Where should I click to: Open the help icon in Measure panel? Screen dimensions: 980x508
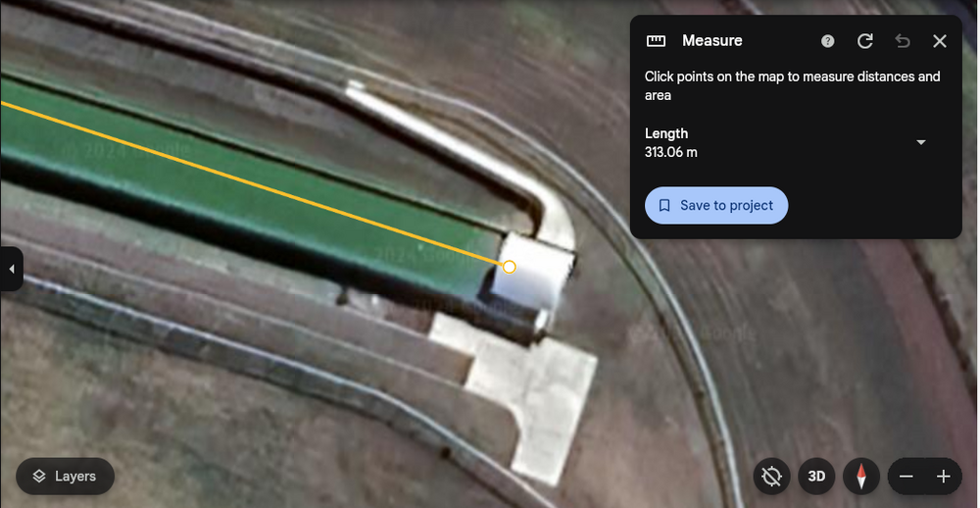tap(828, 41)
